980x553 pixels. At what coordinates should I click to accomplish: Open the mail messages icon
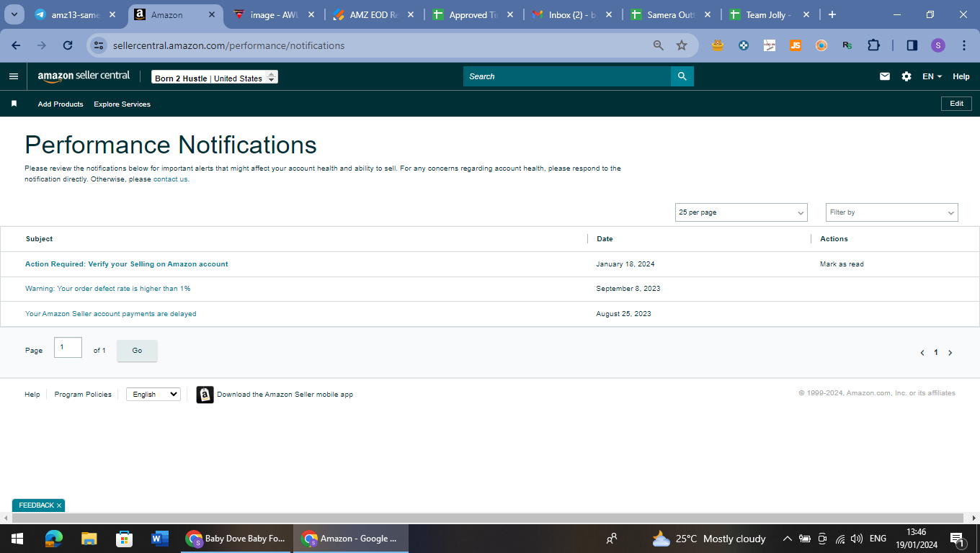tap(885, 76)
